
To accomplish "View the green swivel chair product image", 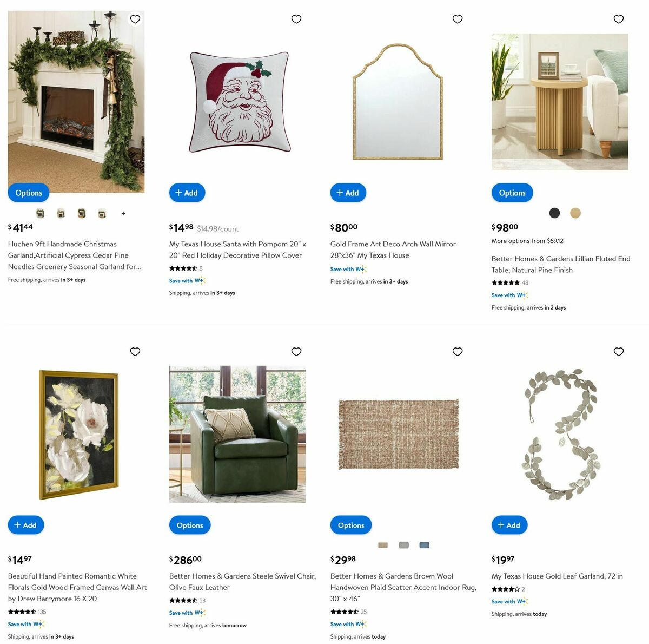I will pyautogui.click(x=237, y=435).
